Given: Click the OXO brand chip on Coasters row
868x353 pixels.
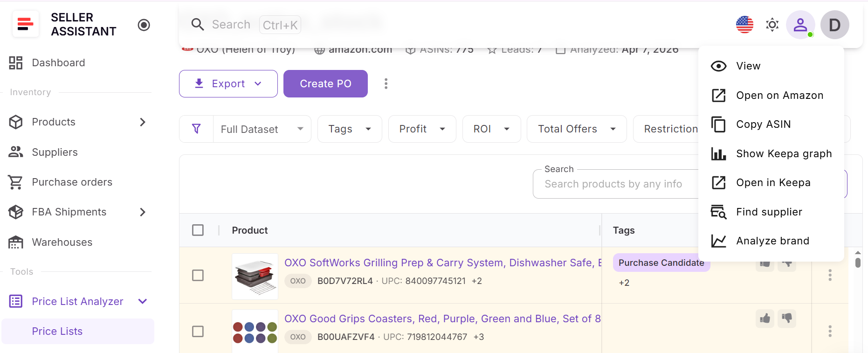Looking at the screenshot, I should coord(298,337).
